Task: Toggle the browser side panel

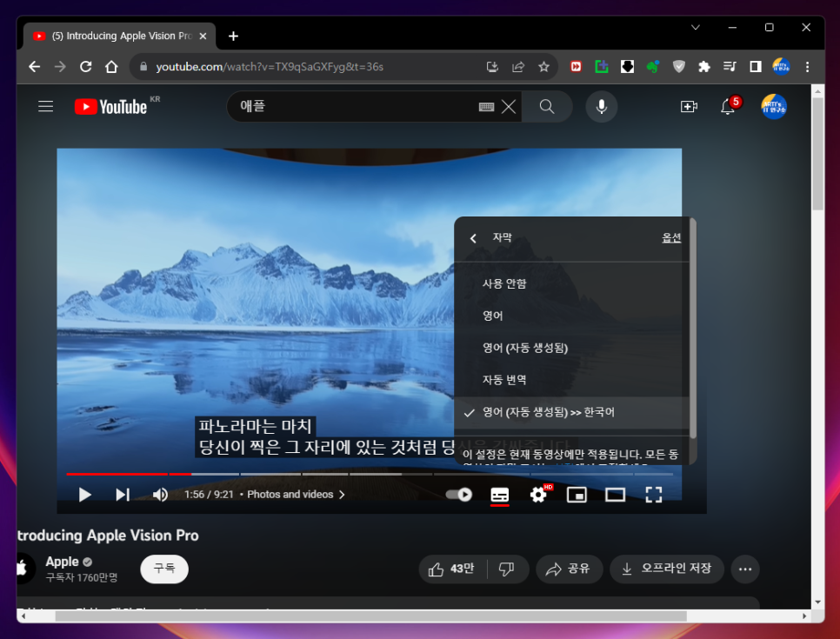Action: click(x=756, y=66)
